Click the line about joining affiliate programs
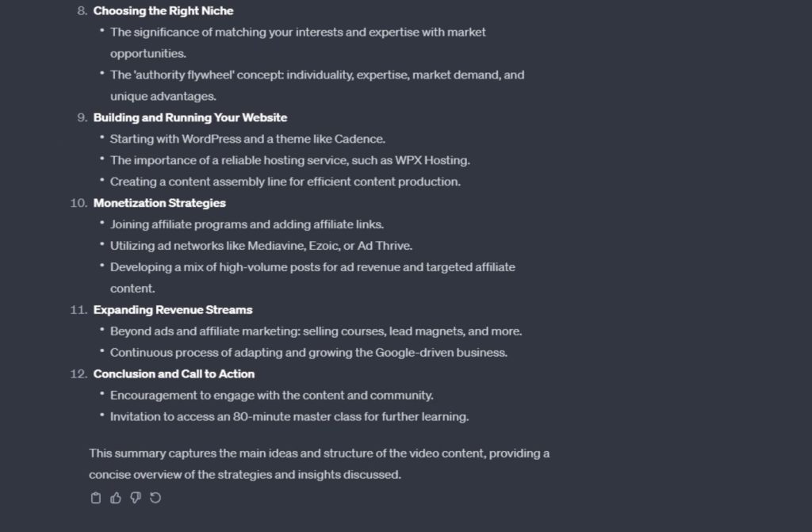The height and width of the screenshot is (532, 812). pos(247,224)
